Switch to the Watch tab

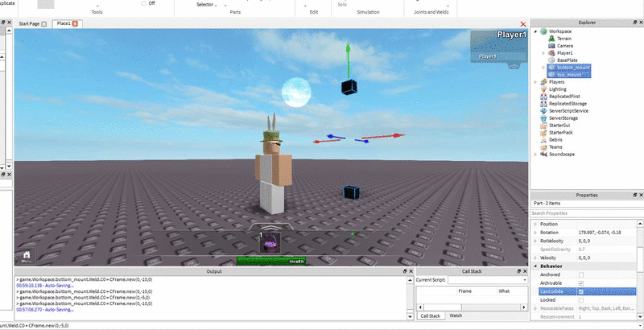coord(456,316)
